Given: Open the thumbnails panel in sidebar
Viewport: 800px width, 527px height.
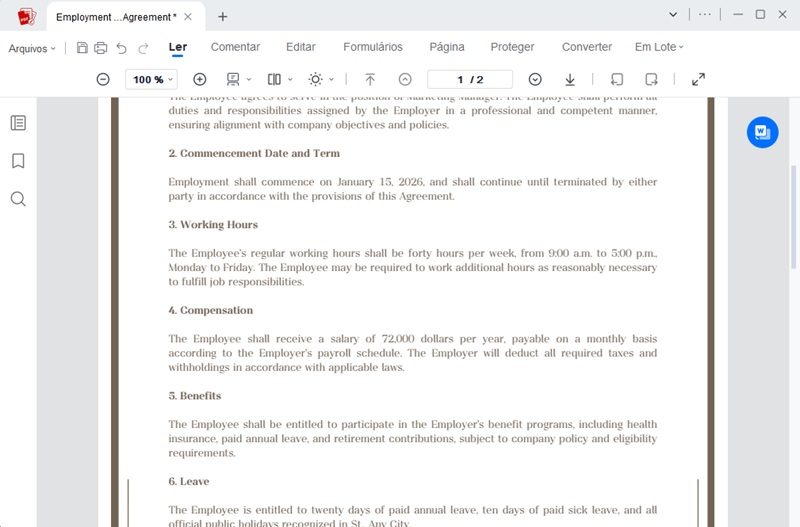Looking at the screenshot, I should pyautogui.click(x=18, y=123).
